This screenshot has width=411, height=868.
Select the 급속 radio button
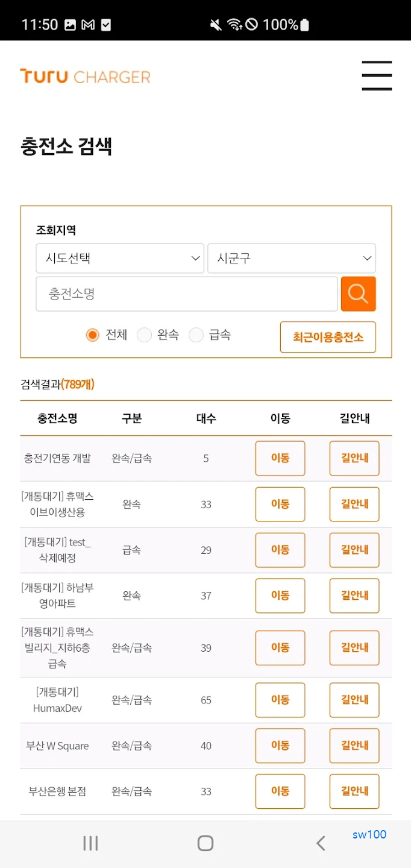click(x=196, y=335)
